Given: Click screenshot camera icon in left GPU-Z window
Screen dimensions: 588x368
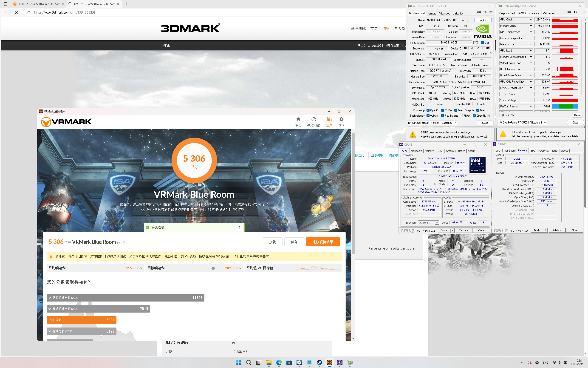Looking at the screenshot, I should tap(479, 12).
